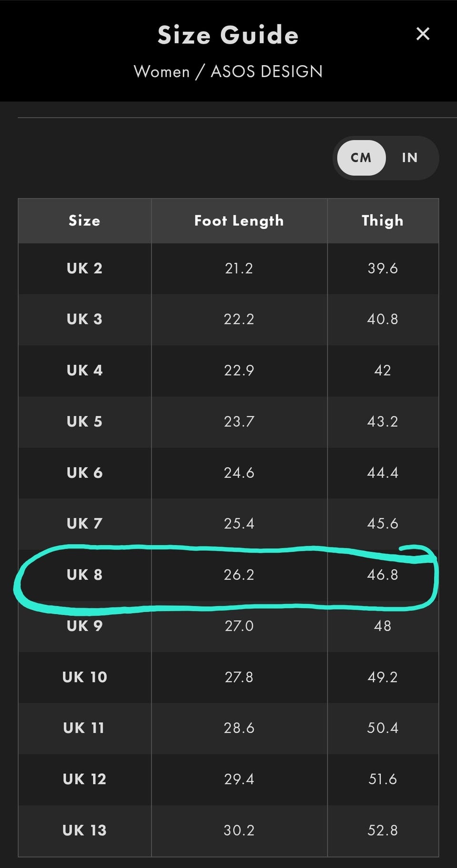Select the CM unit option

point(361,158)
